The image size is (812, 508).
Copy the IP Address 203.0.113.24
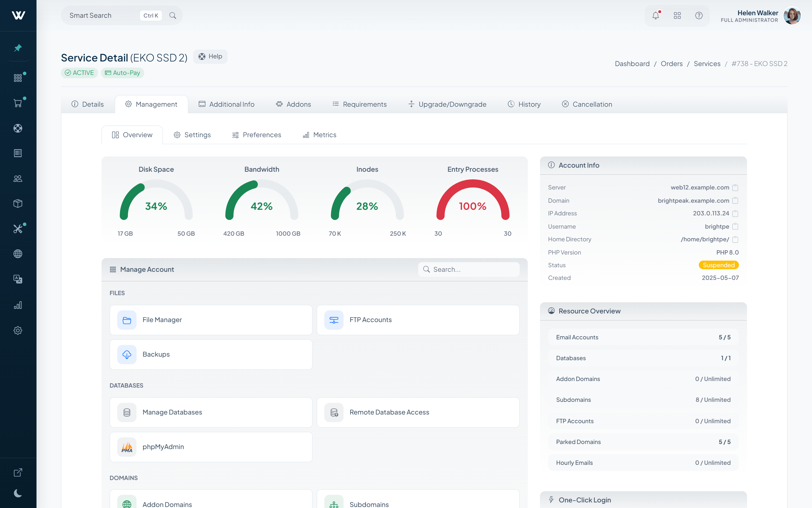(x=735, y=213)
